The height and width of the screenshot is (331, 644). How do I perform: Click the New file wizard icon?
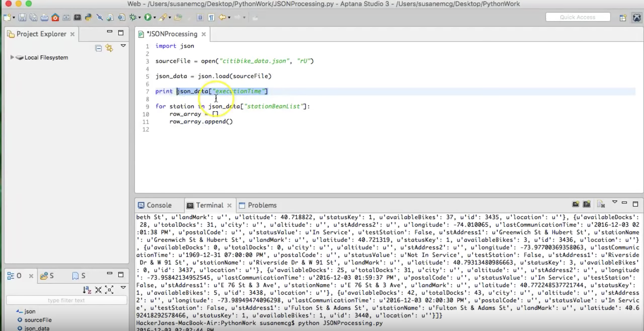pos(7,17)
